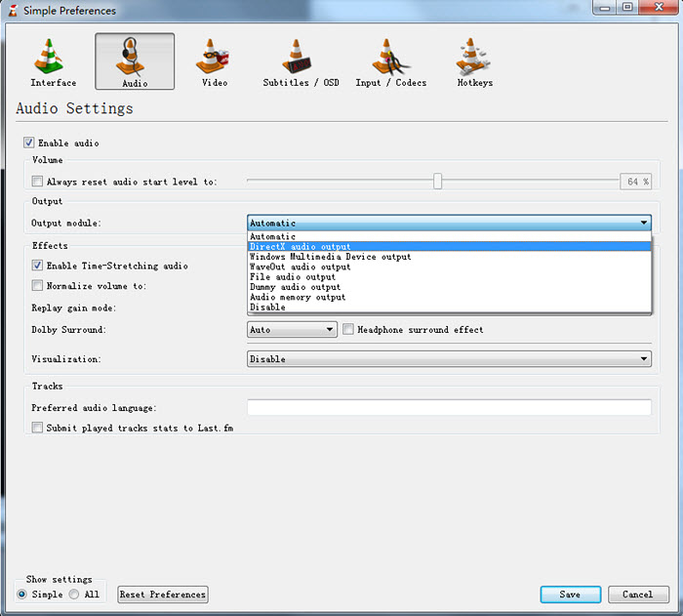Viewport: 683px width, 616px height.
Task: Toggle the Enable audio checkbox
Action: coord(28,143)
